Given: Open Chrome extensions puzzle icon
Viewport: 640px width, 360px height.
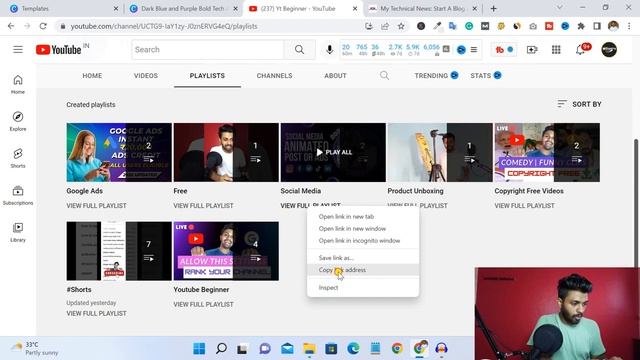Looking at the screenshot, I should pos(581,26).
